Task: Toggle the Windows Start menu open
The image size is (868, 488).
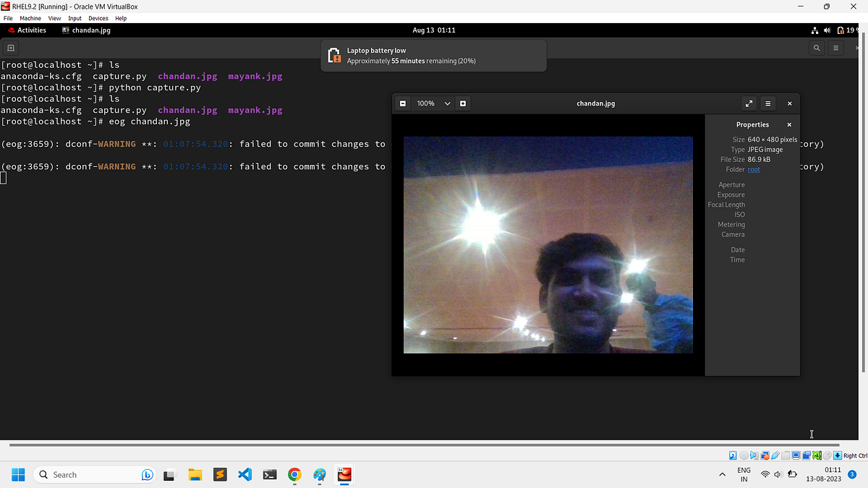Action: click(18, 474)
